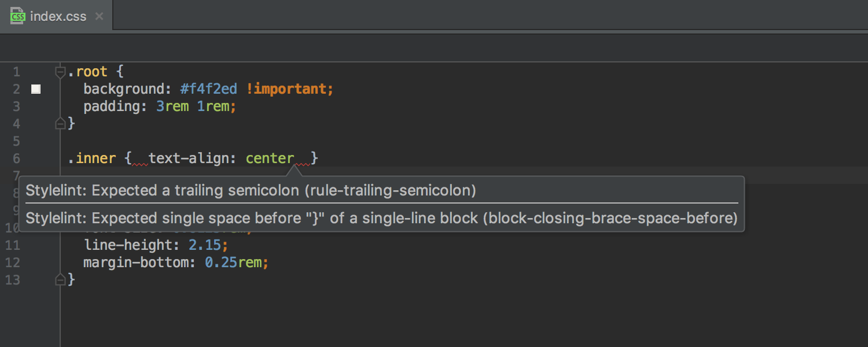The image size is (868, 347).
Task: Click the CSS file icon on tab
Action: coord(17,16)
